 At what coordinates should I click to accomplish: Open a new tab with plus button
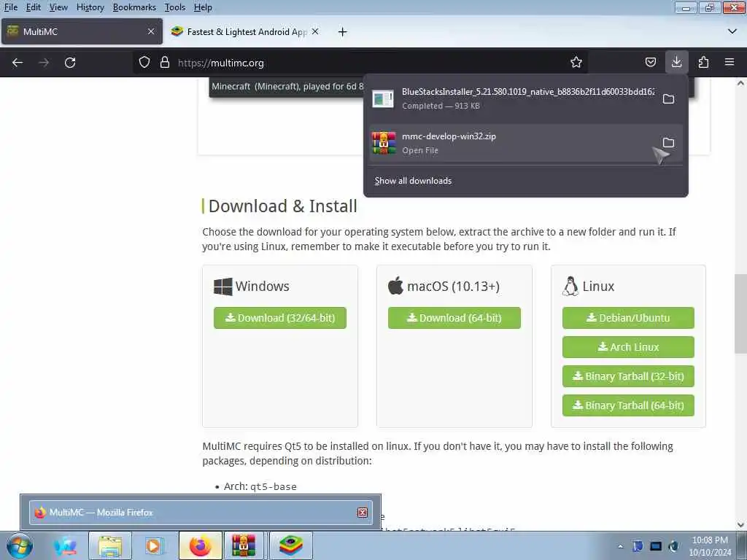[x=342, y=32]
